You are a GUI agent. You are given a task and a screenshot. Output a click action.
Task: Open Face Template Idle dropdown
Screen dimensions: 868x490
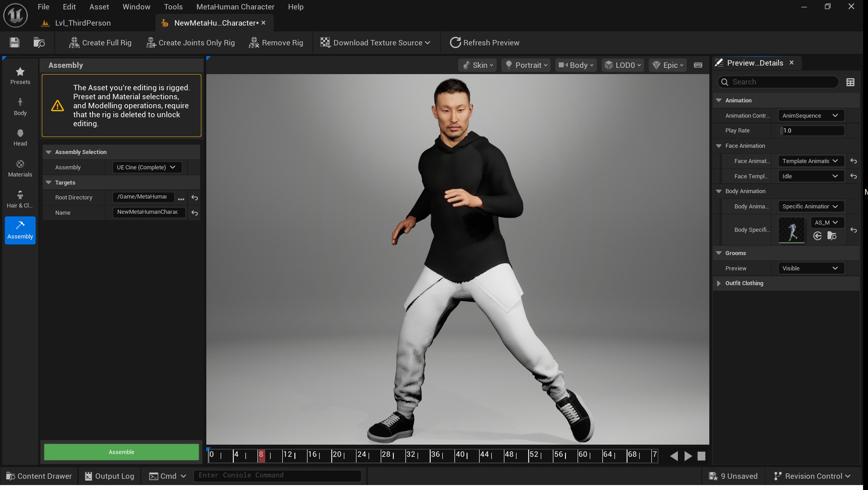[x=811, y=176]
